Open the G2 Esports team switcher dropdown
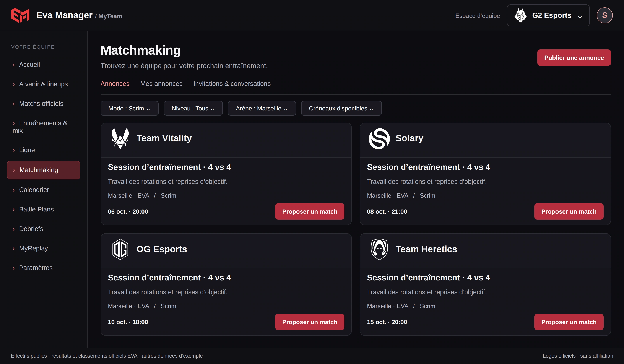The width and height of the screenshot is (624, 364). (x=548, y=15)
